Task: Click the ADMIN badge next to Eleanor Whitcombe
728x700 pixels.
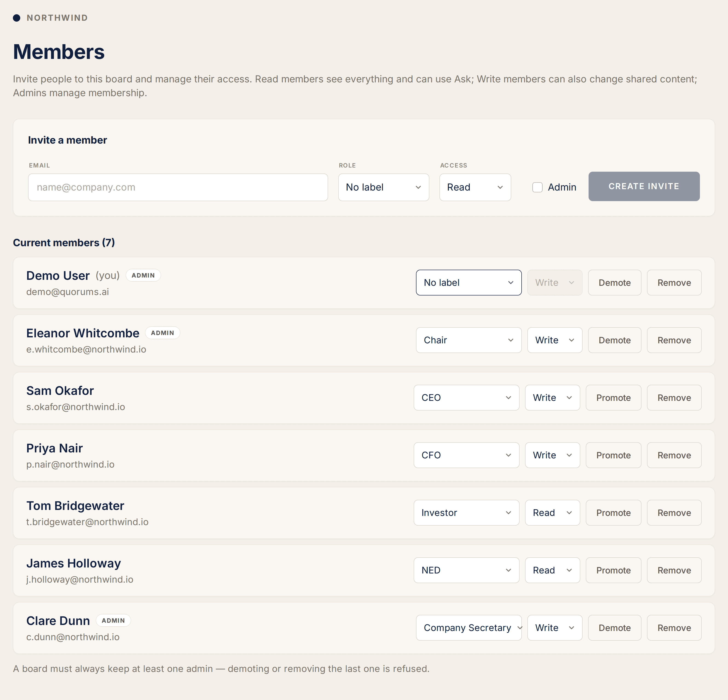Action: 162,333
